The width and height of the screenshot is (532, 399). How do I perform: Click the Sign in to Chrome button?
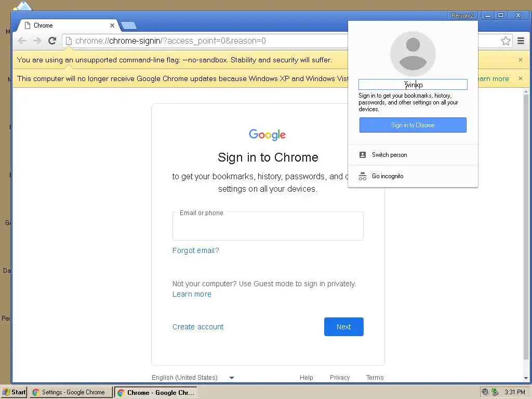pyautogui.click(x=413, y=125)
